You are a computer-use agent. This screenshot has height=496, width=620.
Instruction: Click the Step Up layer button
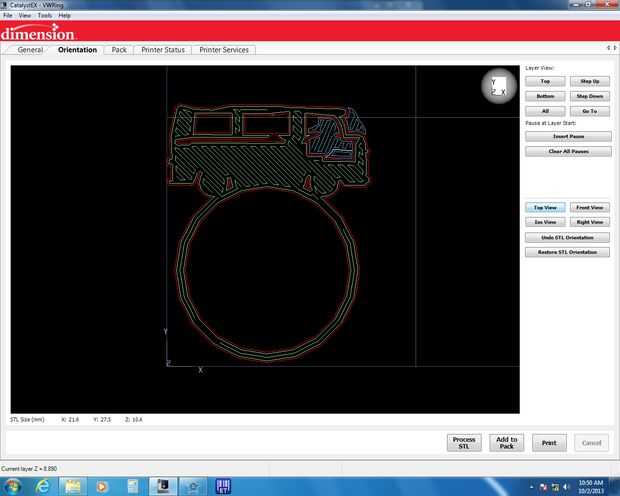click(590, 81)
